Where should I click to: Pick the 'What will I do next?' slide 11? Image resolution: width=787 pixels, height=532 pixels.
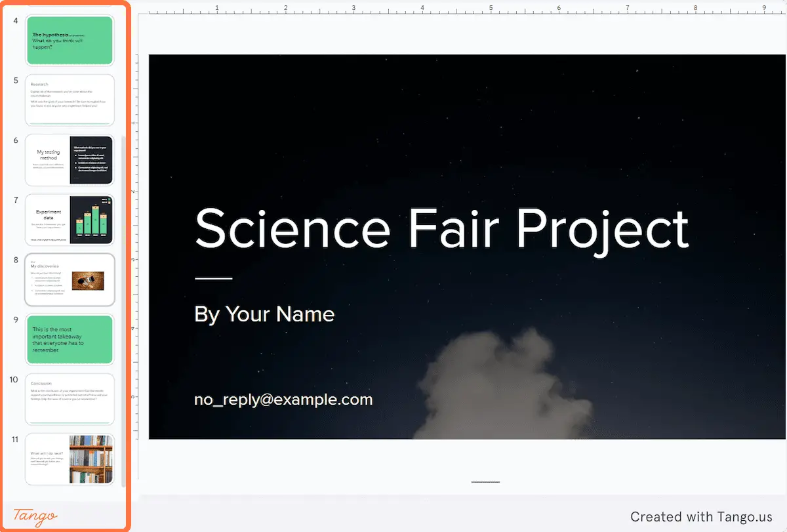pyautogui.click(x=70, y=460)
